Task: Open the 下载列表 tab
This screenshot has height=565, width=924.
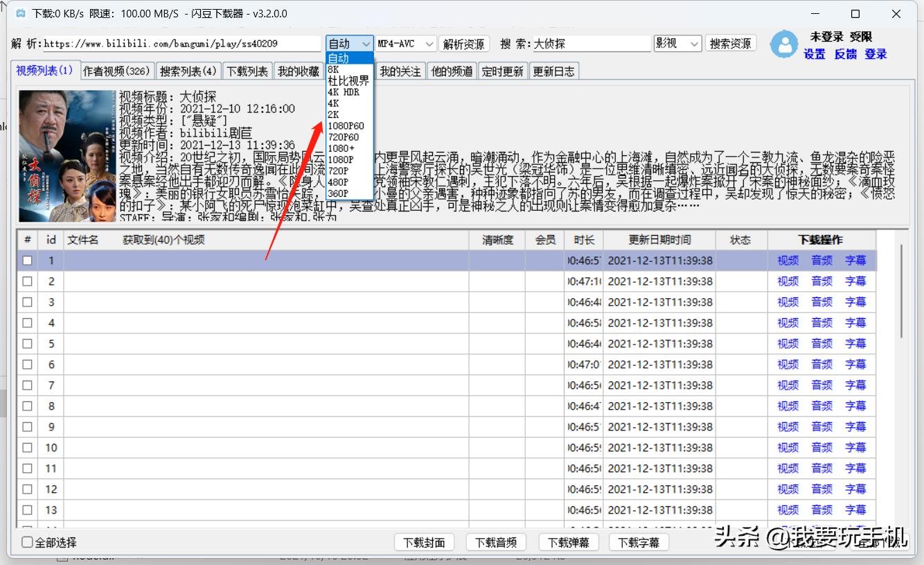Action: [x=247, y=71]
